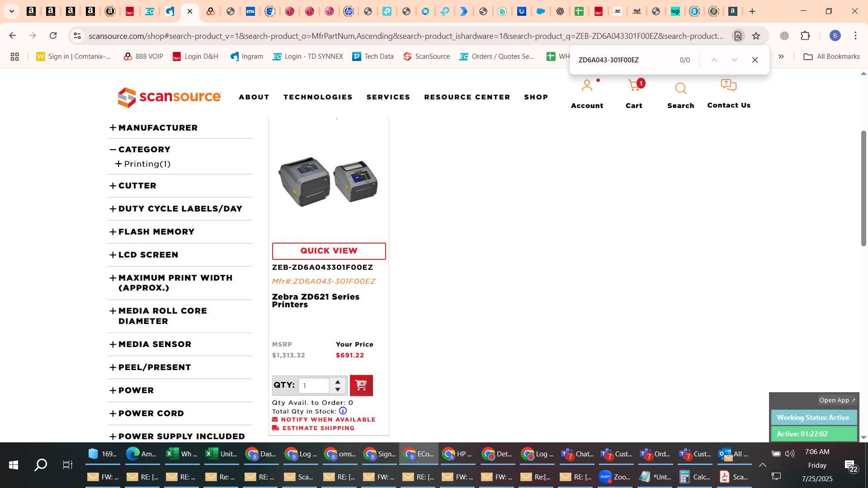Decrease quantity with the down stepper arrow

pyautogui.click(x=338, y=389)
